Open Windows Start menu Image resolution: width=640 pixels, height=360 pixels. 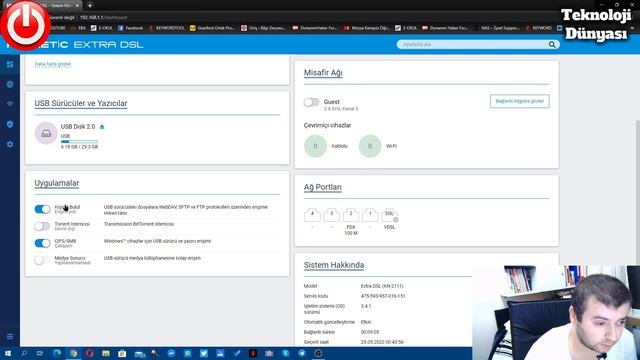[x=8, y=353]
